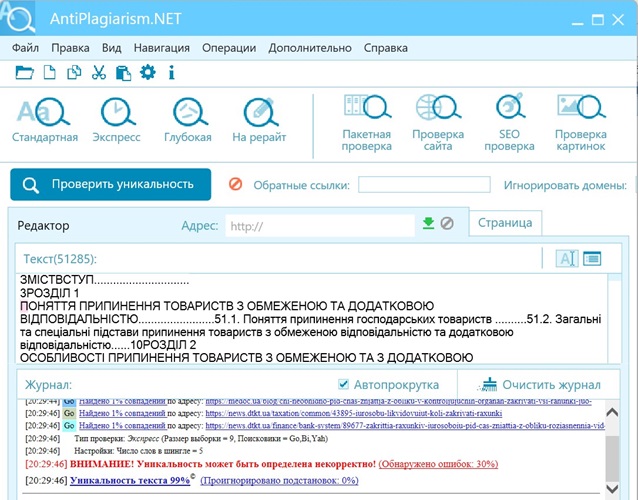Screen dimensions: 638x500
Task: Copy text with the copy icon
Action: [74, 73]
